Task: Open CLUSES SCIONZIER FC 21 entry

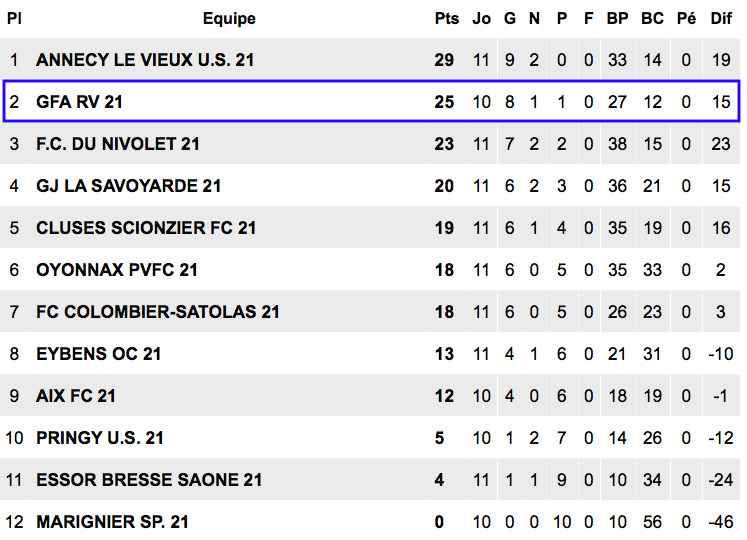Action: 146,228
